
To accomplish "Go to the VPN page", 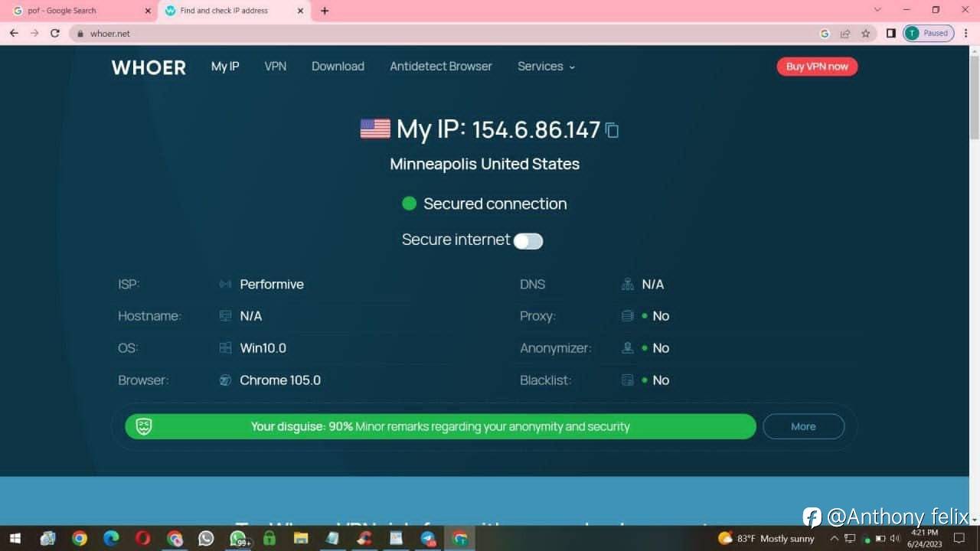I will pos(276,67).
